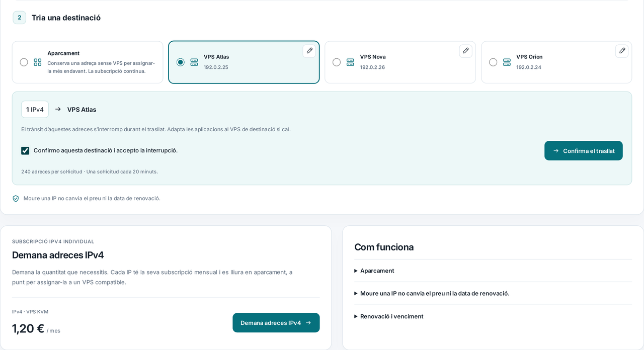Open the edit pencil on VPS Orion
This screenshot has width=644, height=350.
pos(622,51)
